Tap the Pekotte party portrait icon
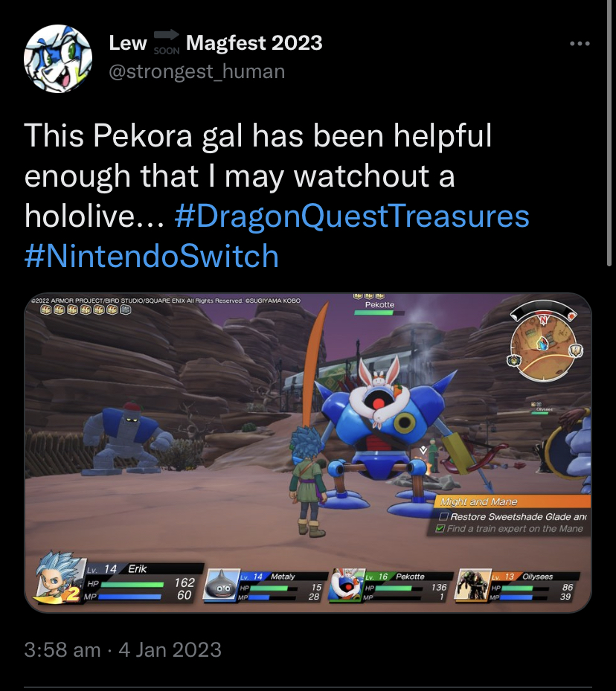This screenshot has width=616, height=691. point(348,584)
